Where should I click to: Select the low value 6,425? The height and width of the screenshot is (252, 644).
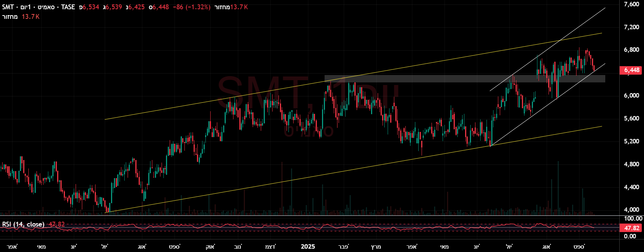point(136,7)
